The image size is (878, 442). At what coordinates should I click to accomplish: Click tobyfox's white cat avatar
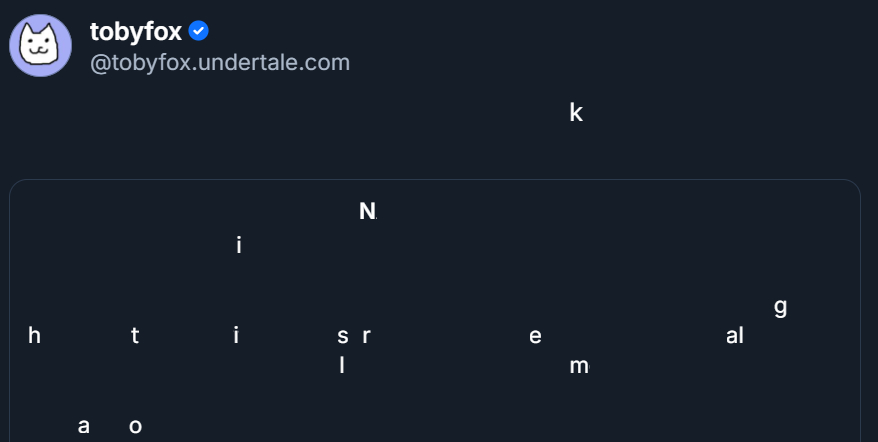[x=41, y=46]
